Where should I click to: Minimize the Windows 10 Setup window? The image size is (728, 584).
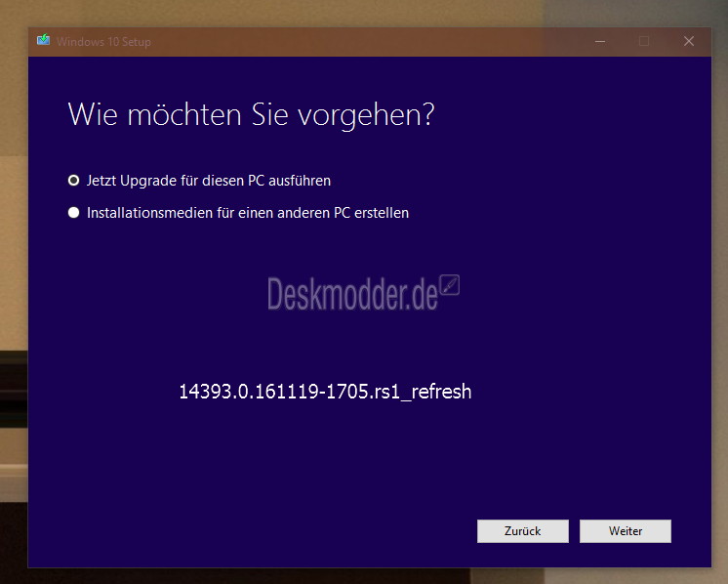point(600,41)
